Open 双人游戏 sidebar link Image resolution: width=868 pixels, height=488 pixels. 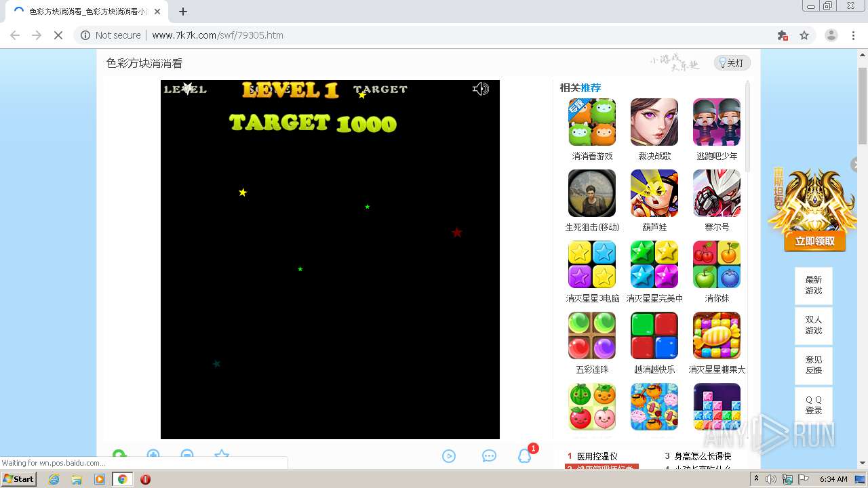[814, 325]
